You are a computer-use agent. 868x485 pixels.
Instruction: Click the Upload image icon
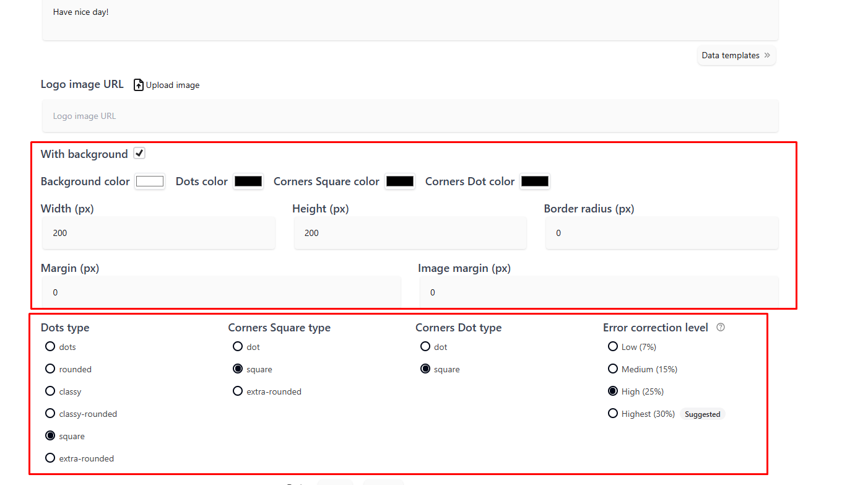tap(138, 84)
